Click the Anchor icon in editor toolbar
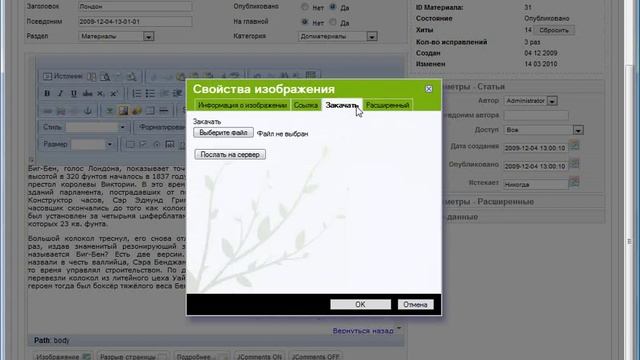This screenshot has height=360, width=640. [87, 111]
